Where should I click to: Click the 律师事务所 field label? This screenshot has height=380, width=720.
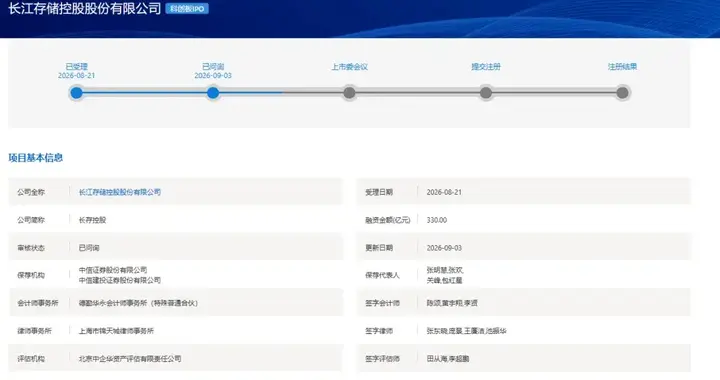click(x=34, y=330)
